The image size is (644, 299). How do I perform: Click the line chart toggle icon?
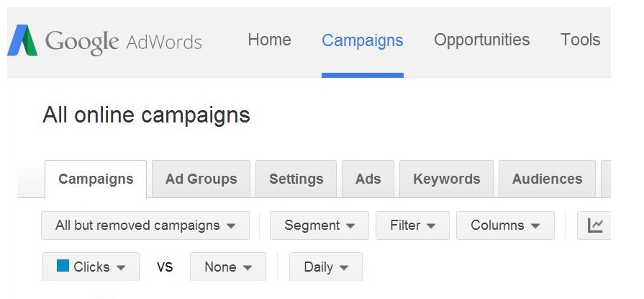coord(595,226)
